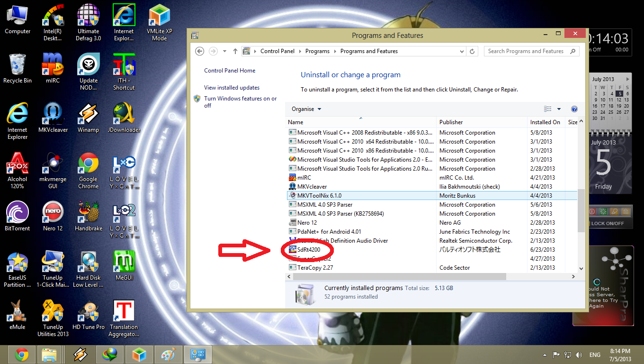Expand the chevron after Control Panel breadcrumb
Image resolution: width=644 pixels, height=364 pixels.
coord(300,51)
